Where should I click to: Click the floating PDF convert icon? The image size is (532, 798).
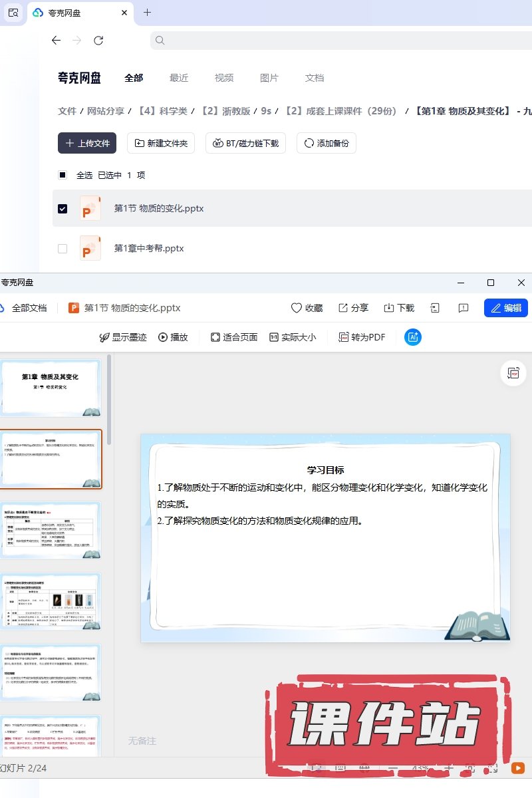coord(513,373)
